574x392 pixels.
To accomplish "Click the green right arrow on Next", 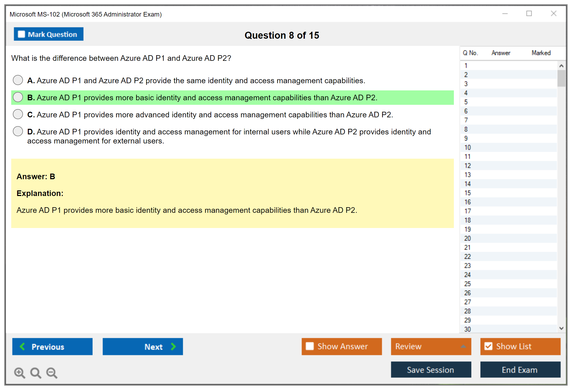I will tap(173, 346).
